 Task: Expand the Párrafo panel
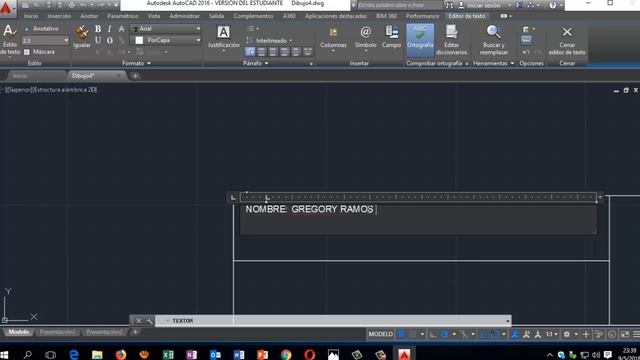coord(256,63)
